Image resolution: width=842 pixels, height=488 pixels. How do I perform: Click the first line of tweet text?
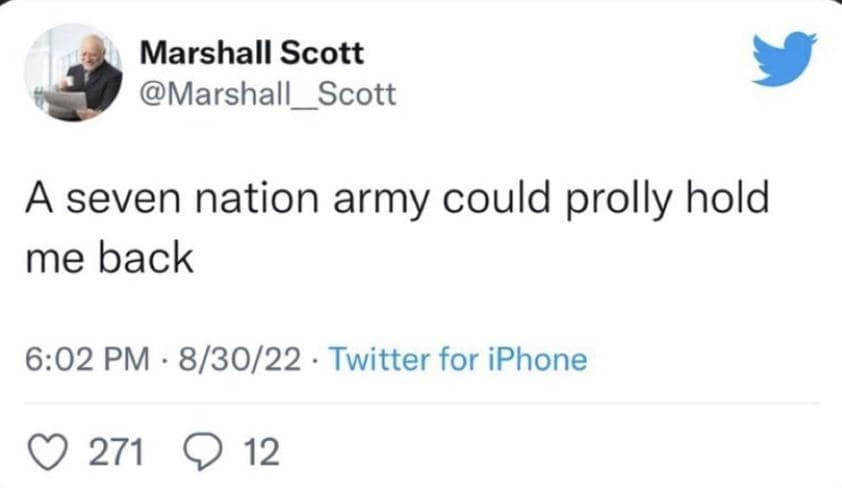pos(395,198)
